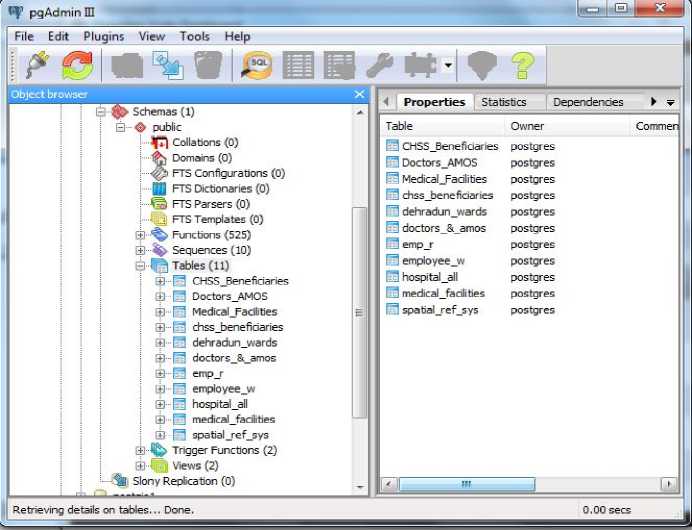Select spatial_ref_sys row in properties list
This screenshot has width=692, height=530.
(529, 310)
